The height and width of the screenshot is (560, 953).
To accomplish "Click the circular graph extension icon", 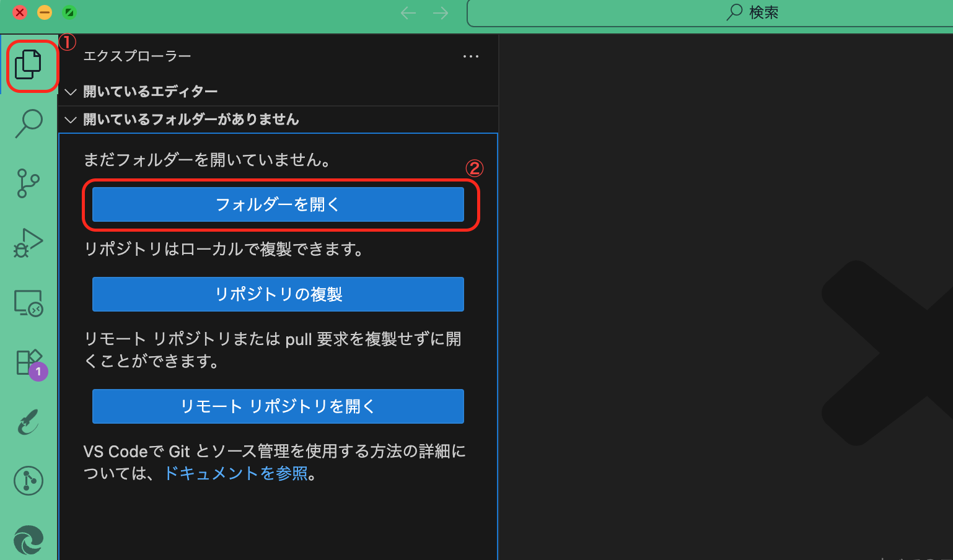I will click(28, 481).
